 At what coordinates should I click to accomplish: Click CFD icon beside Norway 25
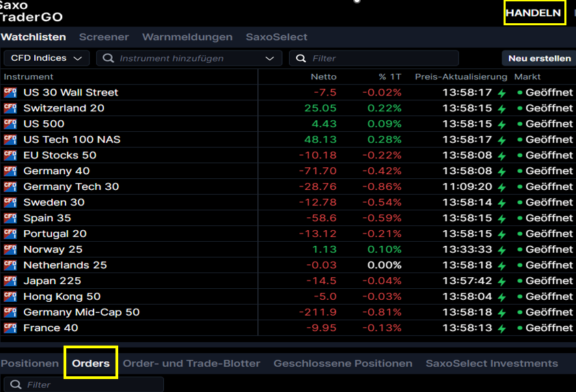pos(10,249)
